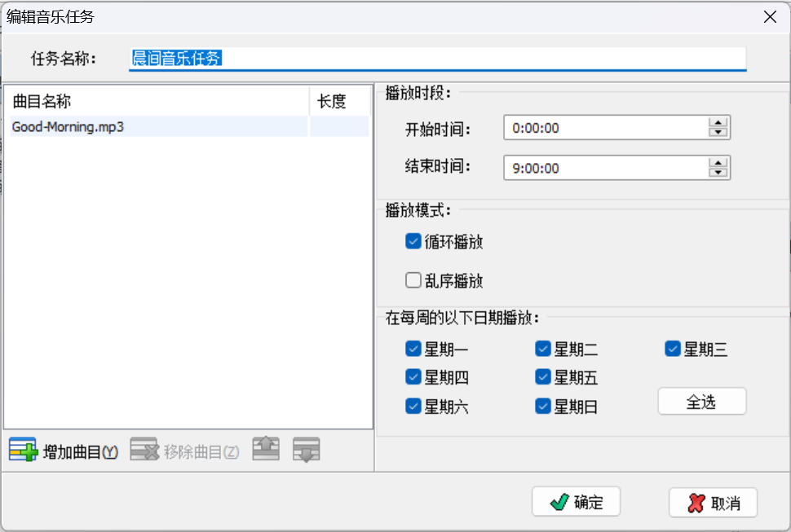Click the 确定 confirm button
The image size is (791, 532).
pos(576,501)
